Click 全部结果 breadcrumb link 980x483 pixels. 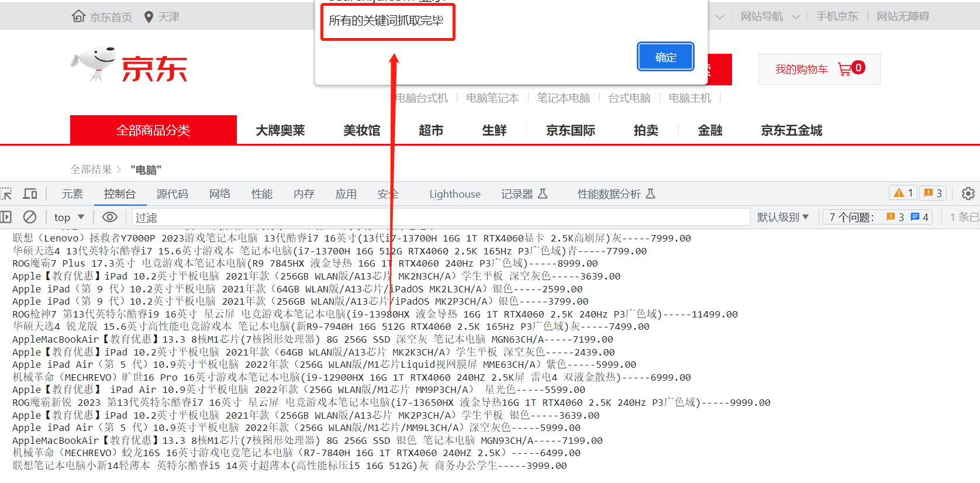91,170
